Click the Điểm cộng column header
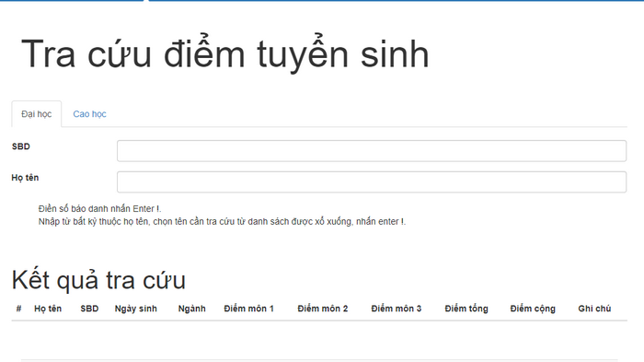The width and height of the screenshot is (644, 362). point(533,309)
